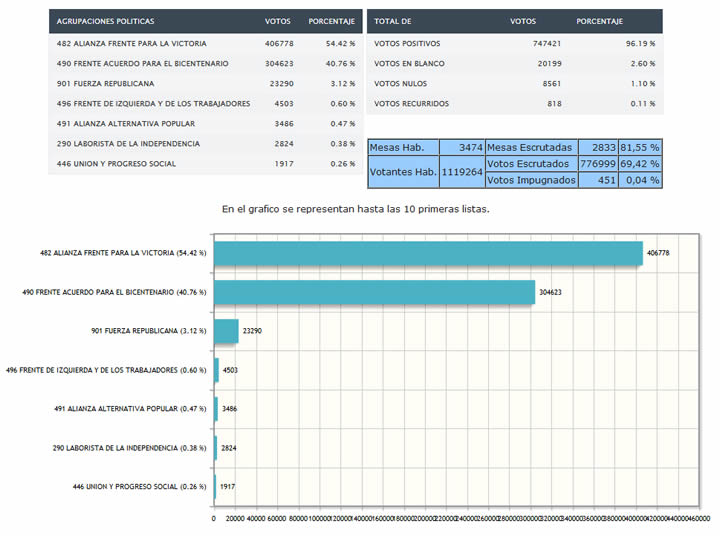The width and height of the screenshot is (720, 536).
Task: Click chart label 491 ALIANZA ALTERNATIVA POPULAR (0.47 %)
Action: (x=130, y=408)
